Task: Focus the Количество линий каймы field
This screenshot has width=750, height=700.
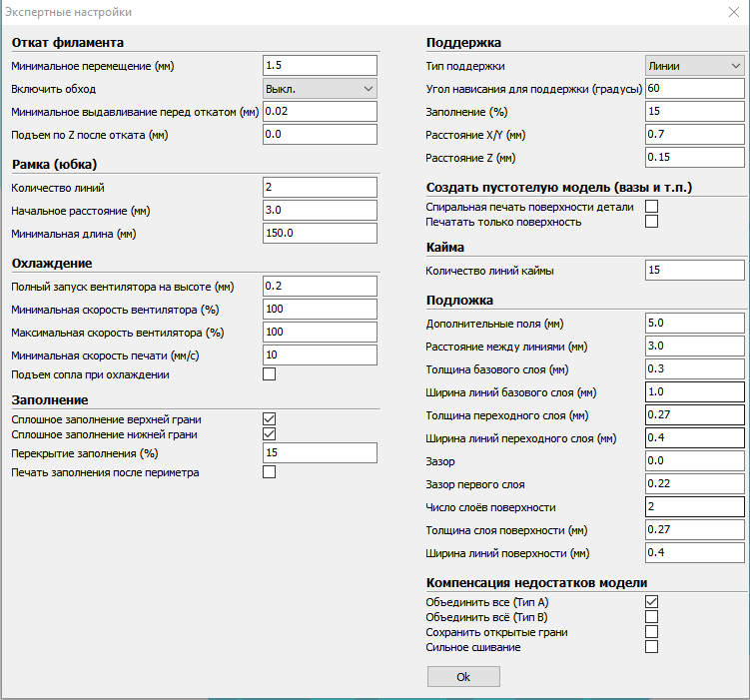Action: click(695, 271)
